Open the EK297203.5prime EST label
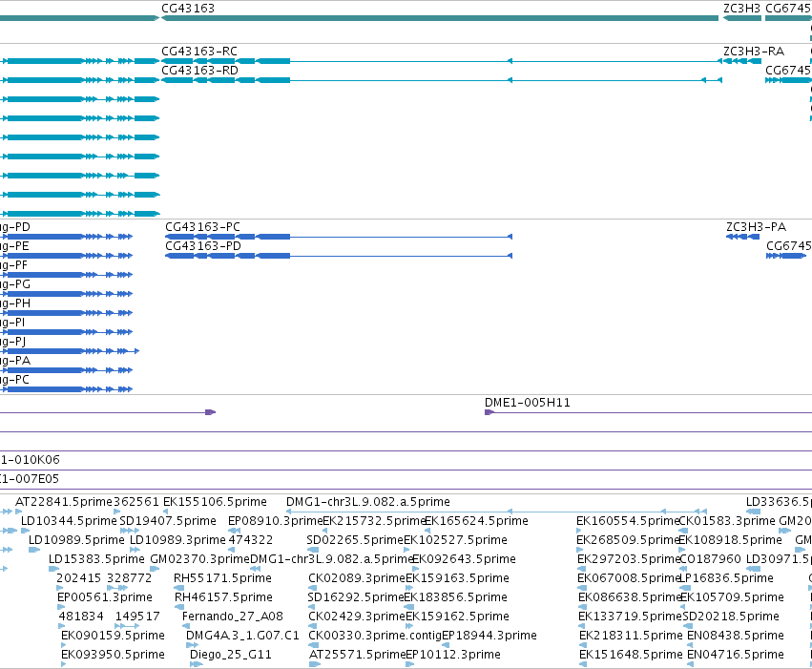The height and width of the screenshot is (669, 812). (629, 559)
